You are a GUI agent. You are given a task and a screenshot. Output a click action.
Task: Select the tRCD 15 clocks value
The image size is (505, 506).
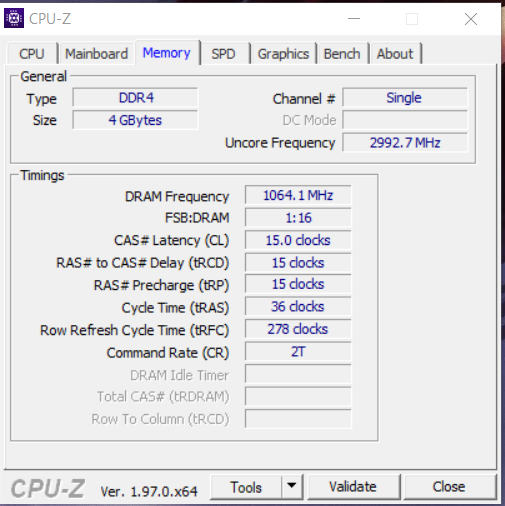click(x=298, y=263)
